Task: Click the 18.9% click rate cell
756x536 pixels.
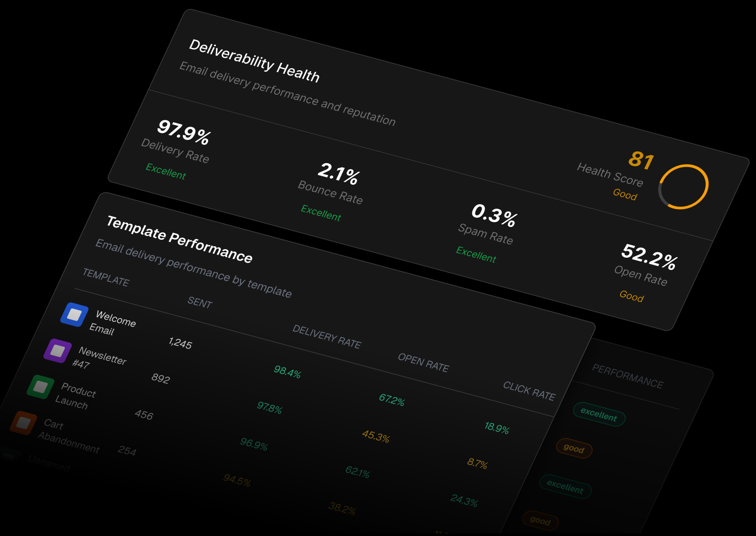Action: (x=497, y=428)
